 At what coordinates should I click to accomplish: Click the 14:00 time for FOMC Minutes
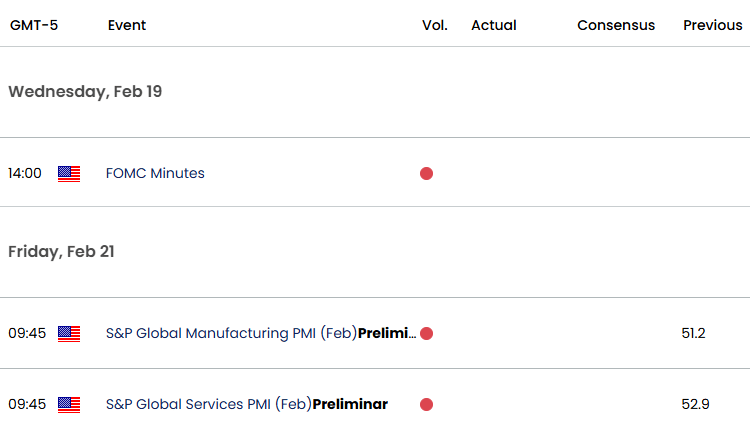[x=25, y=173]
